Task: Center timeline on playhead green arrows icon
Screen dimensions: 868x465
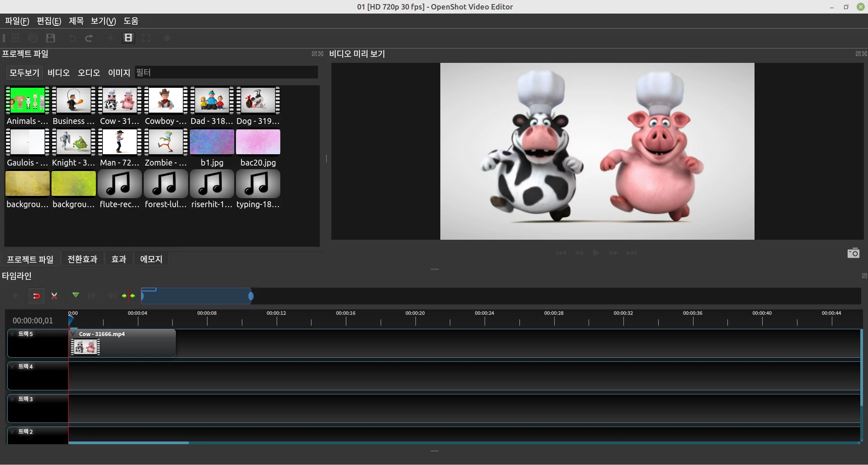Action: (128, 296)
